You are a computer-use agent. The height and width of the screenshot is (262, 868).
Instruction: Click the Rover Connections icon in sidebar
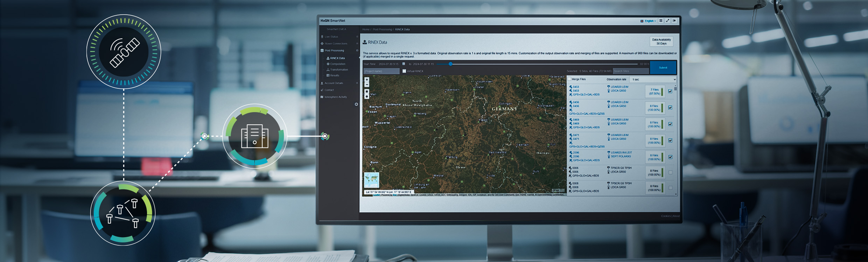pos(322,44)
